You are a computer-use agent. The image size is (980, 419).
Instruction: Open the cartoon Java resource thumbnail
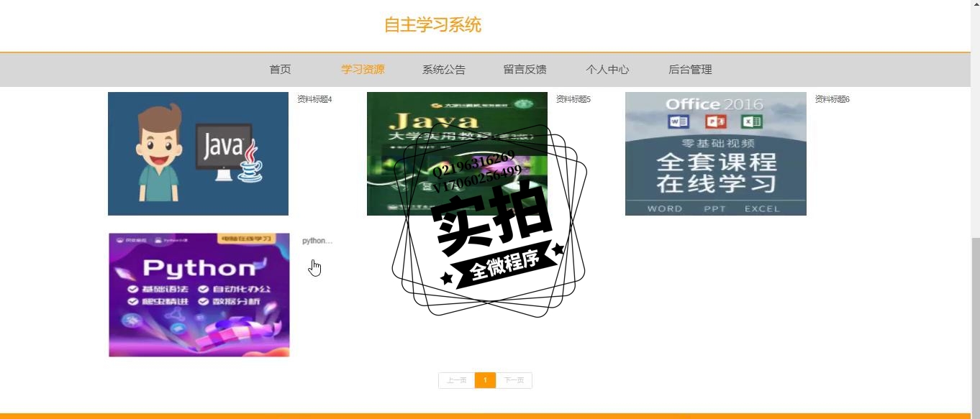pyautogui.click(x=198, y=154)
